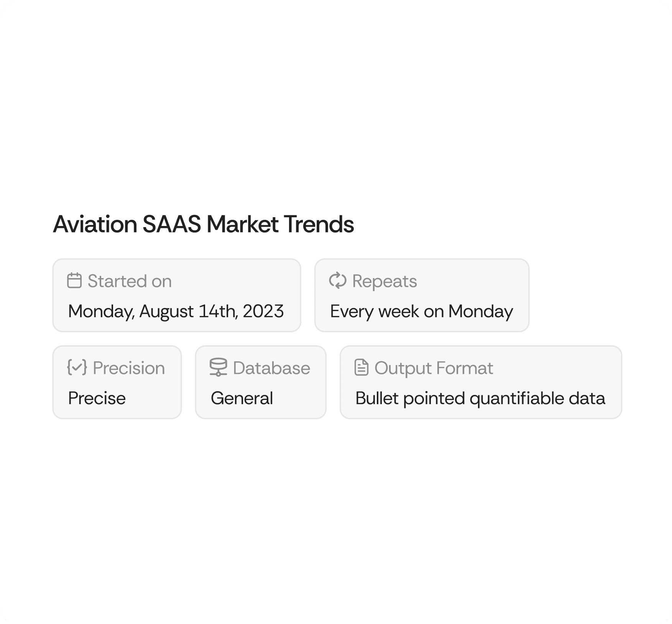
Task: Click the Database label text
Action: pos(271,368)
